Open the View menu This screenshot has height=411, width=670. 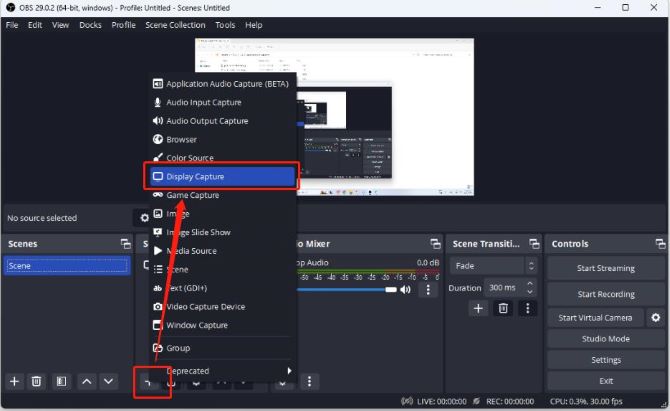tap(60, 25)
